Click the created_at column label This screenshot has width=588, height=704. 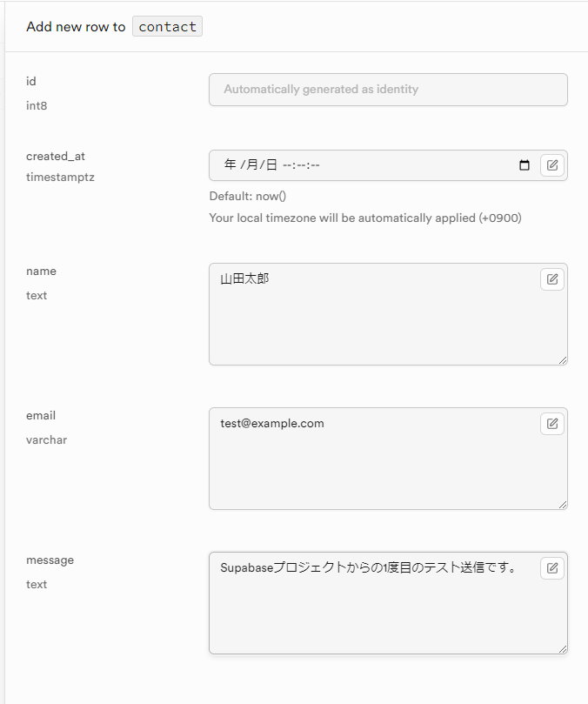coord(56,157)
